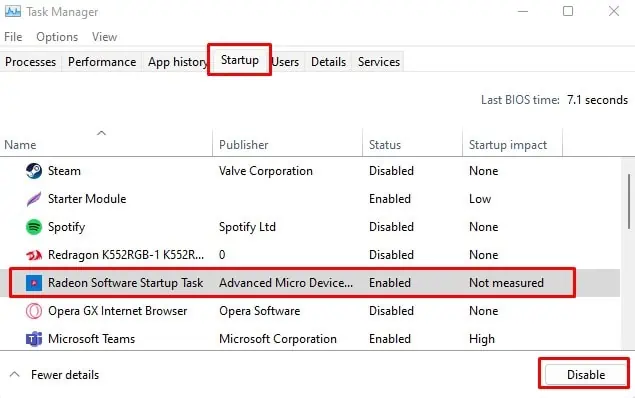The height and width of the screenshot is (398, 635).
Task: Select the Opera GX Internet Browser name
Action: (x=118, y=311)
